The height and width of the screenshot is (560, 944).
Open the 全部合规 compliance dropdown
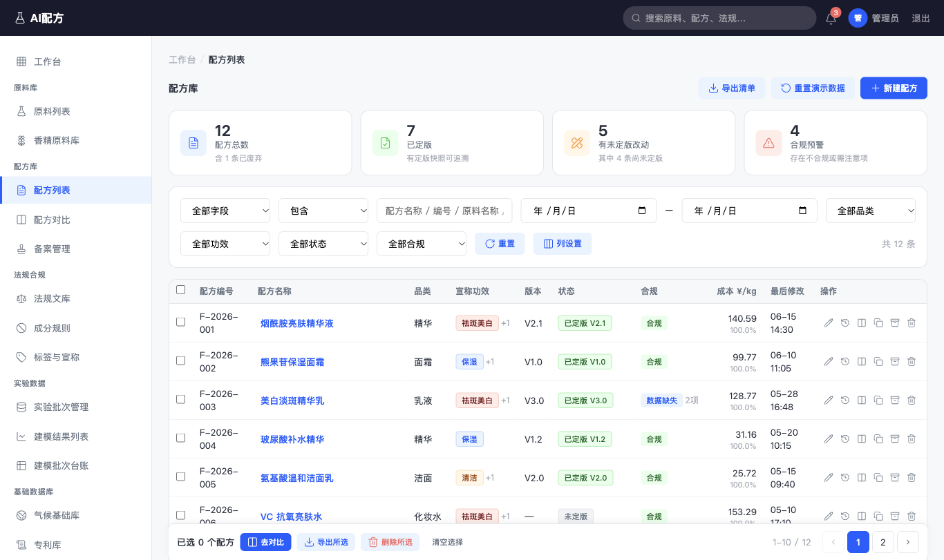422,244
